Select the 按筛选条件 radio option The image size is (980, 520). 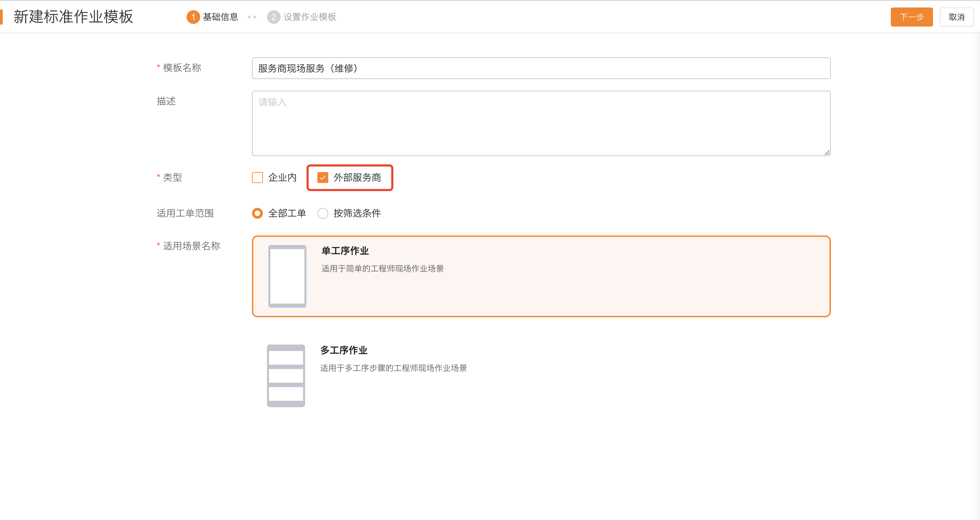[x=322, y=213]
